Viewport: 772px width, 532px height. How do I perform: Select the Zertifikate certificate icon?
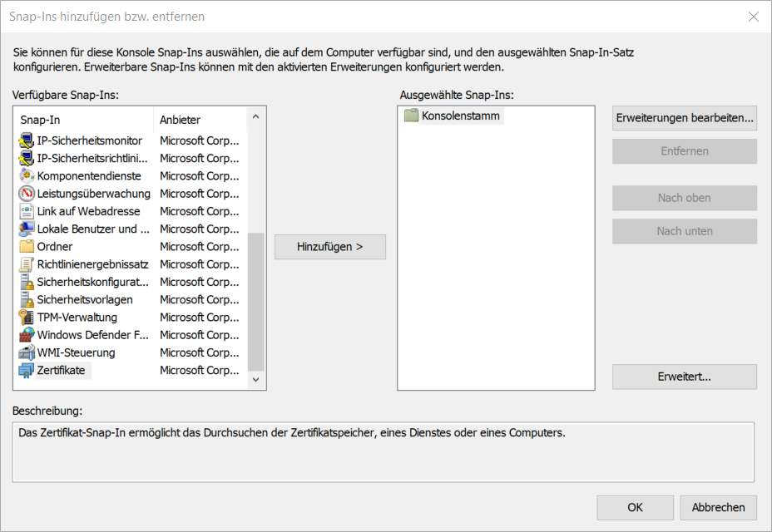click(x=28, y=370)
